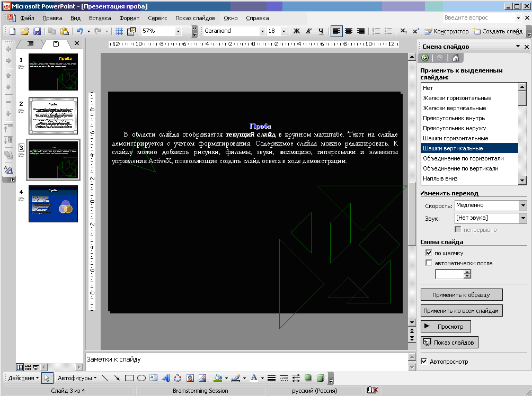Expand the Звук sound dropdown
The width and height of the screenshot is (532, 396).
[x=523, y=218]
